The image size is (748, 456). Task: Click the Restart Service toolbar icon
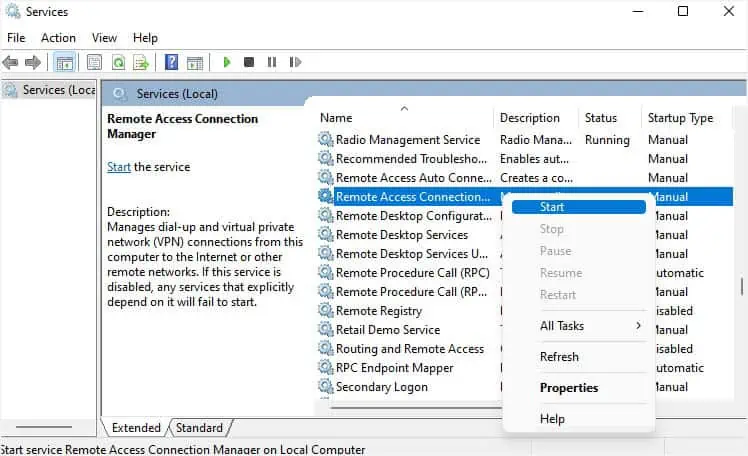(294, 62)
